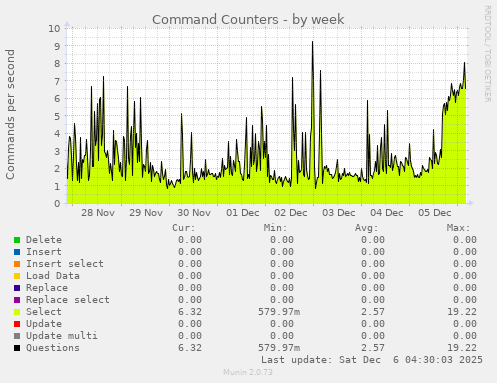The height and width of the screenshot is (383, 497).
Task: Click the '02 Dec' date label
Action: tap(291, 213)
